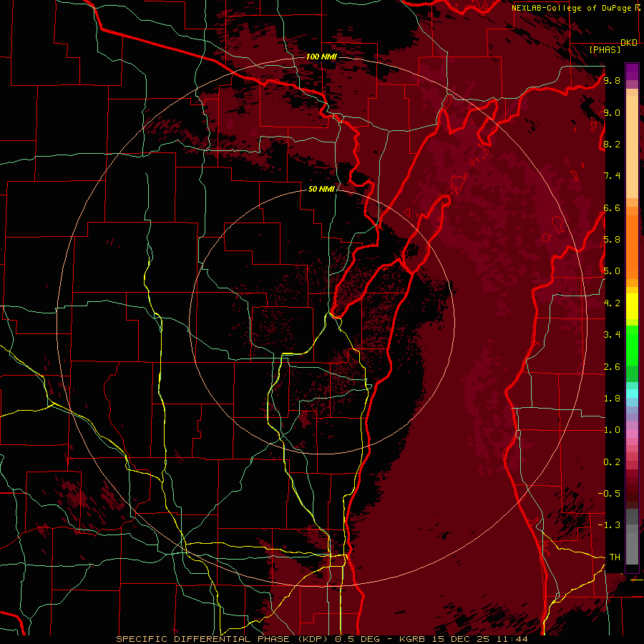Select the 1.8 value on the color scale

click(x=612, y=399)
